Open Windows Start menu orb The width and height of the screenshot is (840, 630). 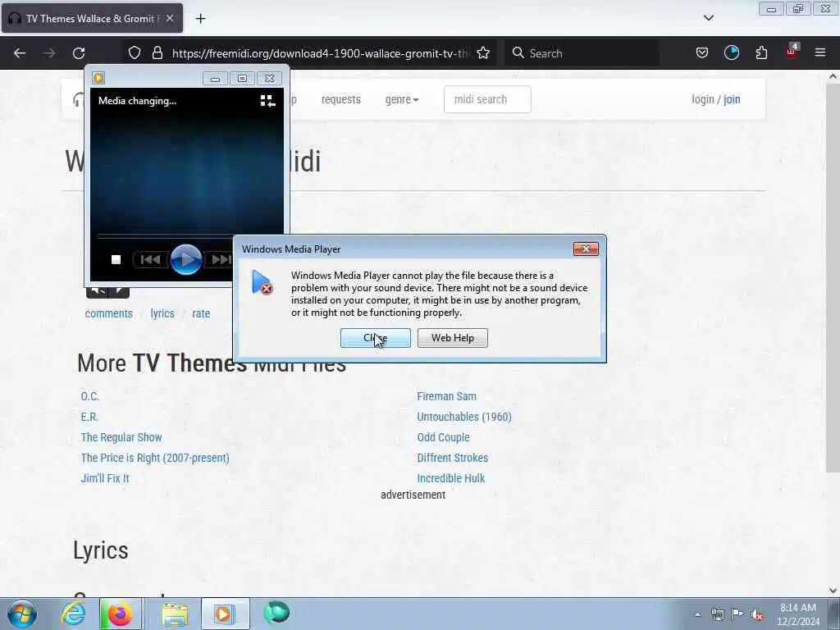(x=22, y=614)
